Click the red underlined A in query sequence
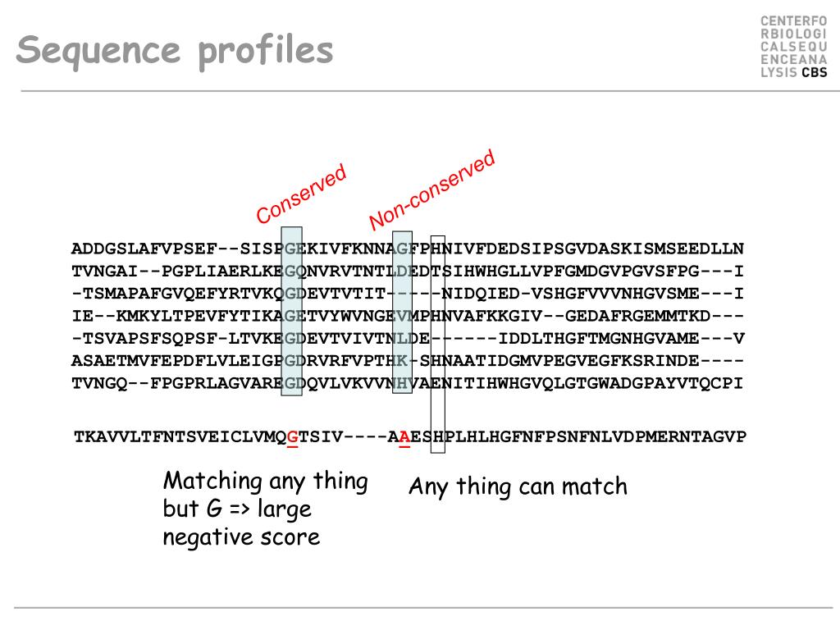The height and width of the screenshot is (630, 840). (x=404, y=438)
